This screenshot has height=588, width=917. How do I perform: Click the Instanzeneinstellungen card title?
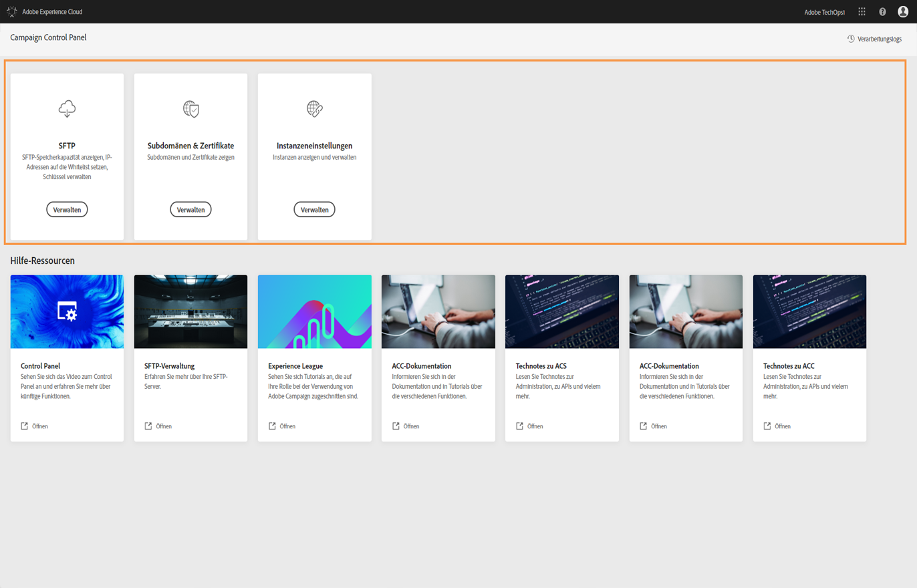point(315,146)
